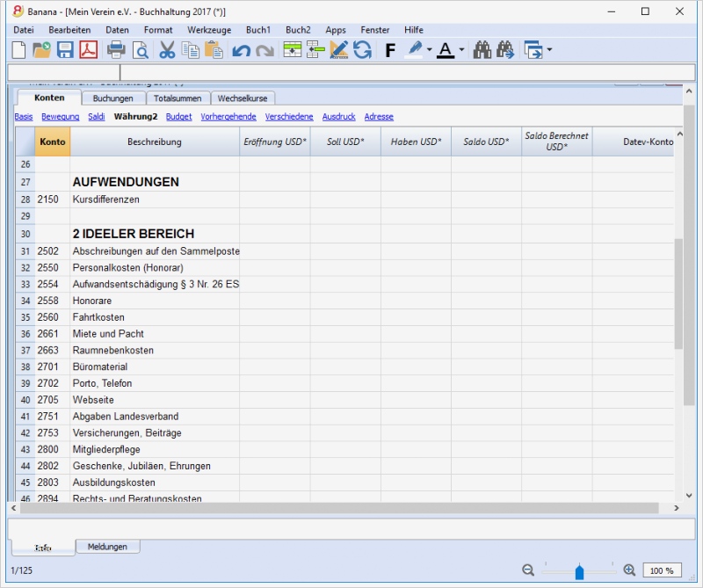
Task: Click the Recalculate refresh icon
Action: pyautogui.click(x=362, y=50)
